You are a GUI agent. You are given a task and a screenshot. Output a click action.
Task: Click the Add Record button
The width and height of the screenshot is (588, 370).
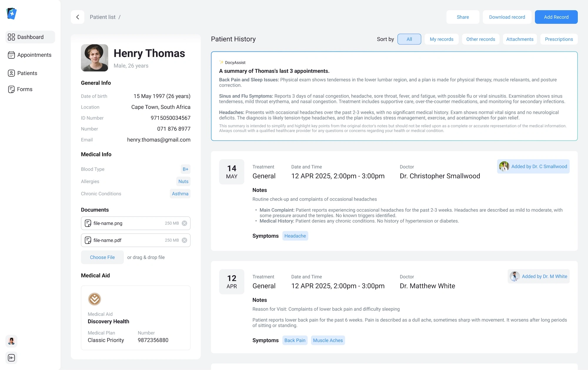point(556,17)
